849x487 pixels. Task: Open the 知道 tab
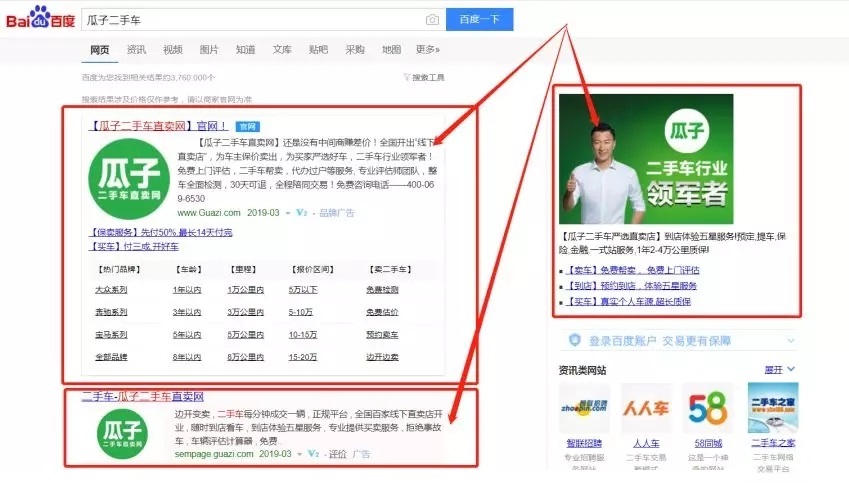[x=245, y=50]
